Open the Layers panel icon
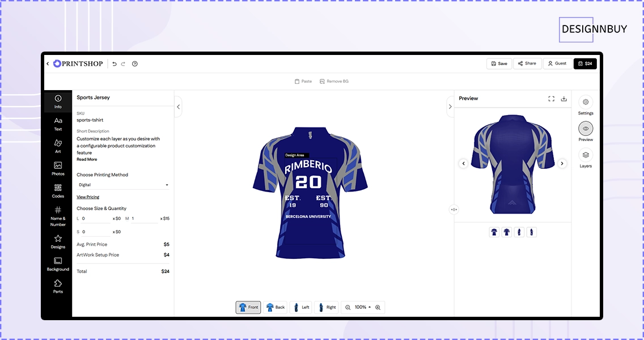The height and width of the screenshot is (340, 644). click(586, 155)
